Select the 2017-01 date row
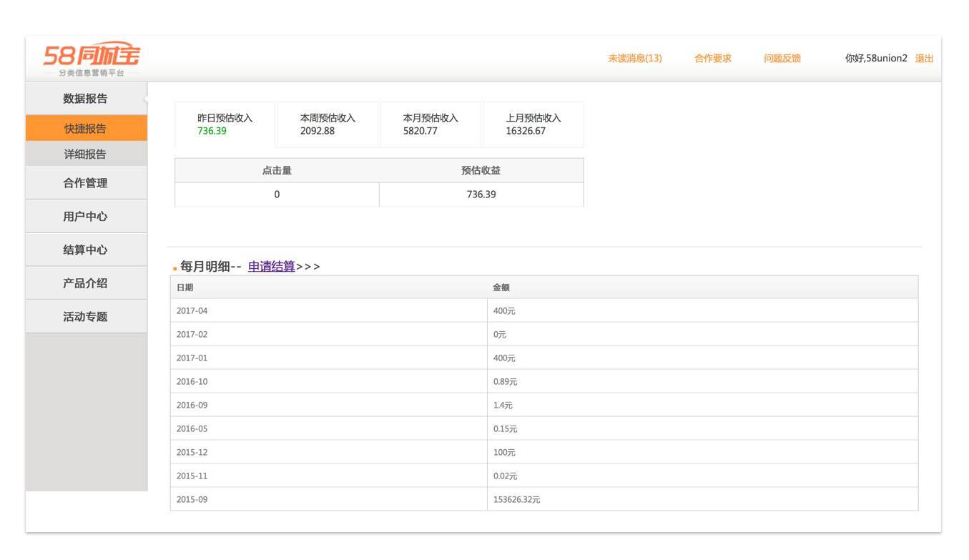This screenshot has width=969, height=560. point(543,358)
